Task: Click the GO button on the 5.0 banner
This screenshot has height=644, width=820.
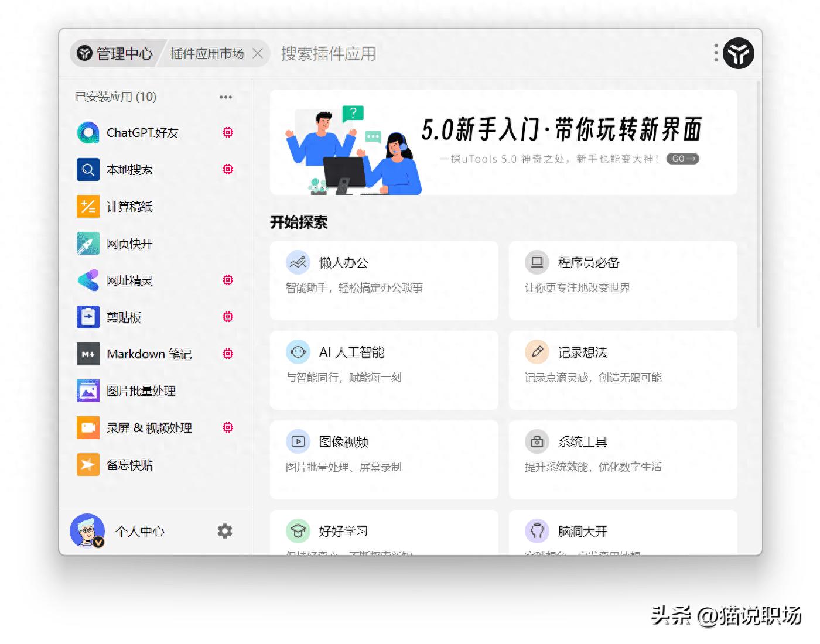Action: pyautogui.click(x=682, y=159)
